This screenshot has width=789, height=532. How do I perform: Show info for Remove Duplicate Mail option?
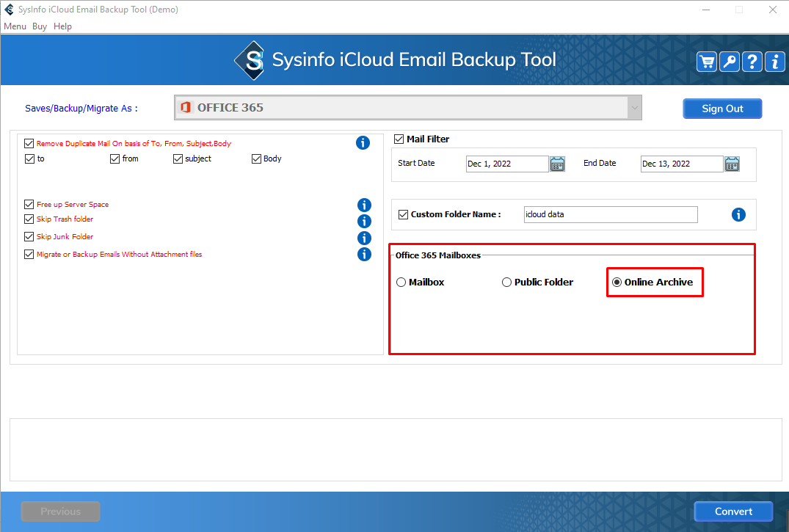363,143
